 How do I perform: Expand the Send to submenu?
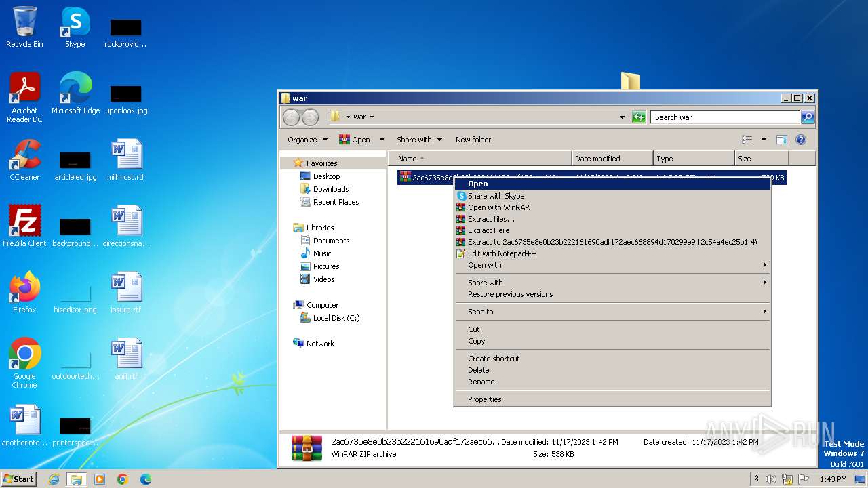click(612, 312)
